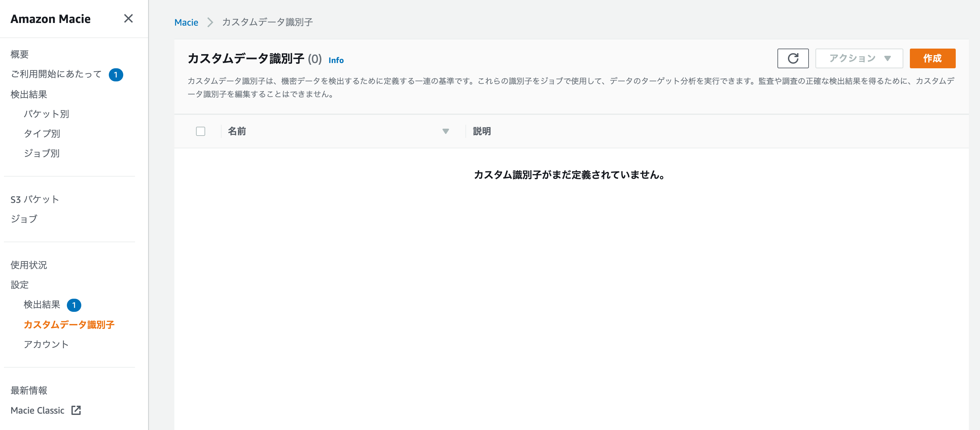Open 使用状況 page

pyautogui.click(x=29, y=265)
